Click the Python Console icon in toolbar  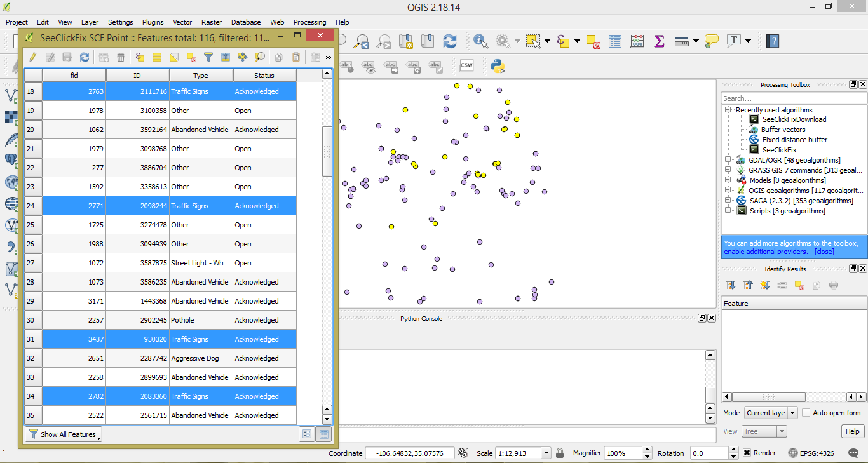(x=498, y=65)
